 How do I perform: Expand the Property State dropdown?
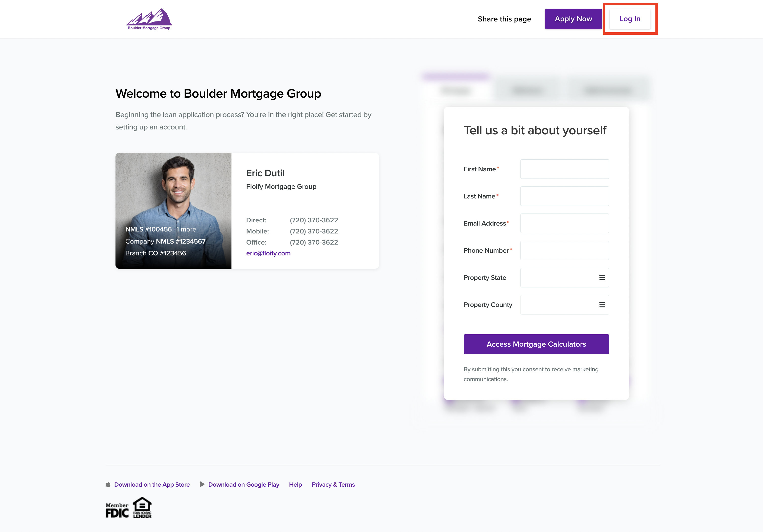click(x=565, y=278)
